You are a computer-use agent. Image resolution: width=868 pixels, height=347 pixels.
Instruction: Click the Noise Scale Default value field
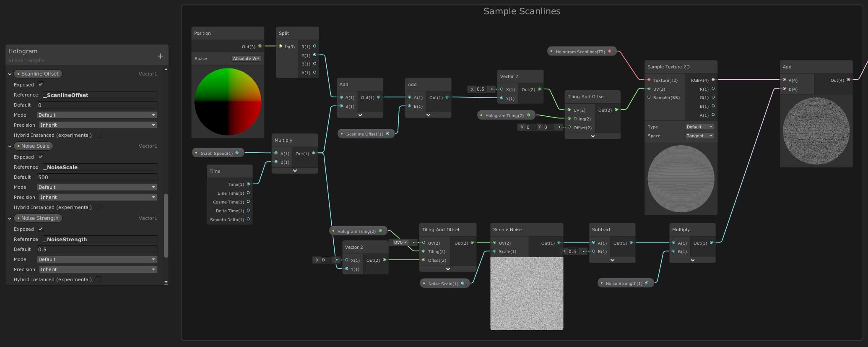(x=97, y=177)
